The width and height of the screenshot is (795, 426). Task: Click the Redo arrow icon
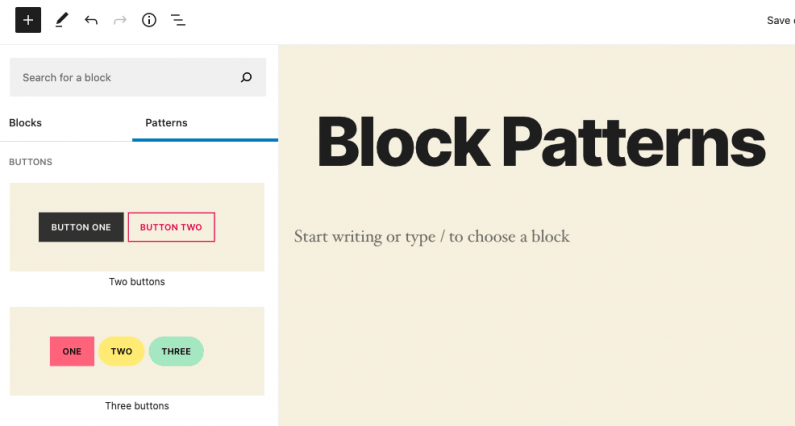coord(120,20)
